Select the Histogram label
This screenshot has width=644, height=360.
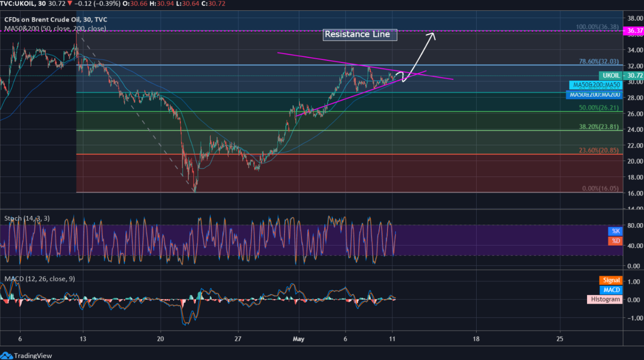tap(605, 299)
